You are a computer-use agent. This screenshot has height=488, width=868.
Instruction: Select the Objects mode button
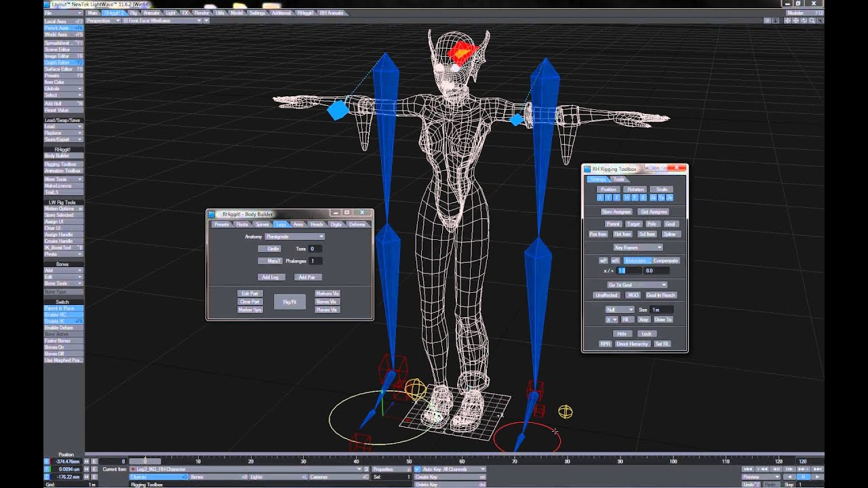point(159,477)
